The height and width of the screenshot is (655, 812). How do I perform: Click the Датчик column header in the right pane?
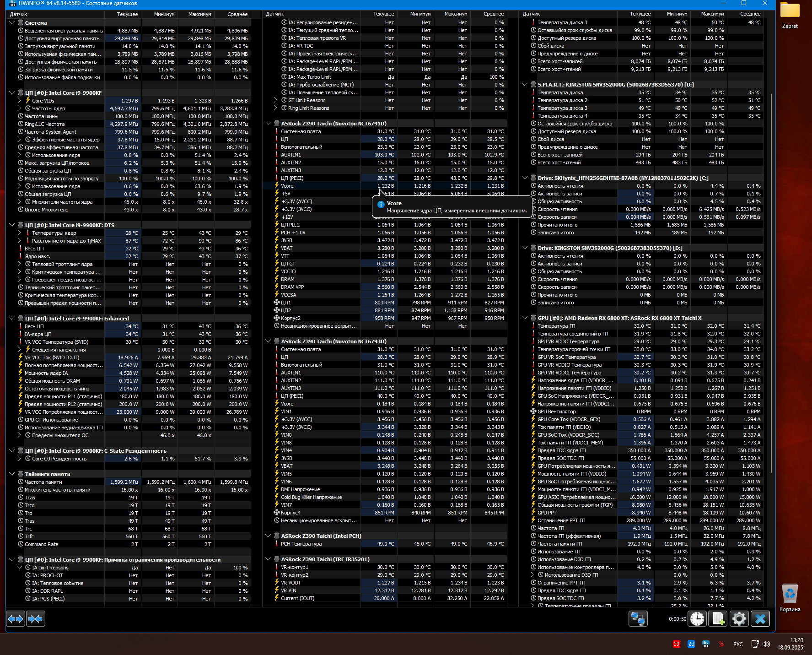point(568,14)
